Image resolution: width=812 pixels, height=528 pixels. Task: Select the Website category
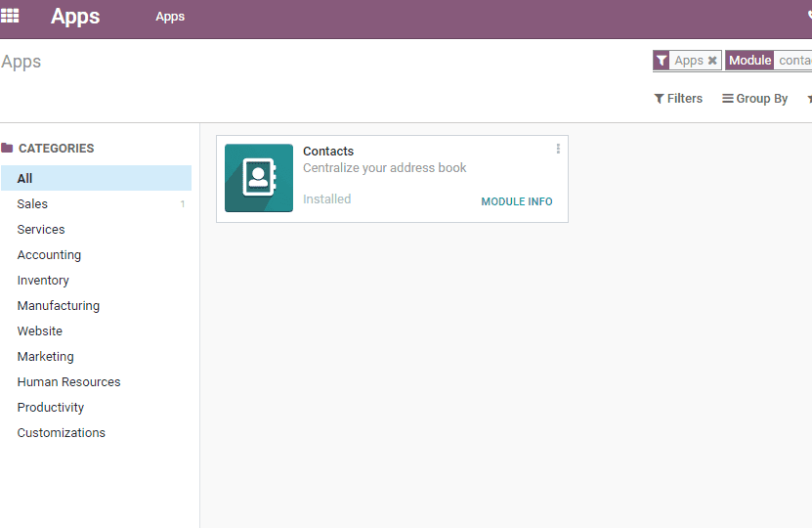click(97, 330)
